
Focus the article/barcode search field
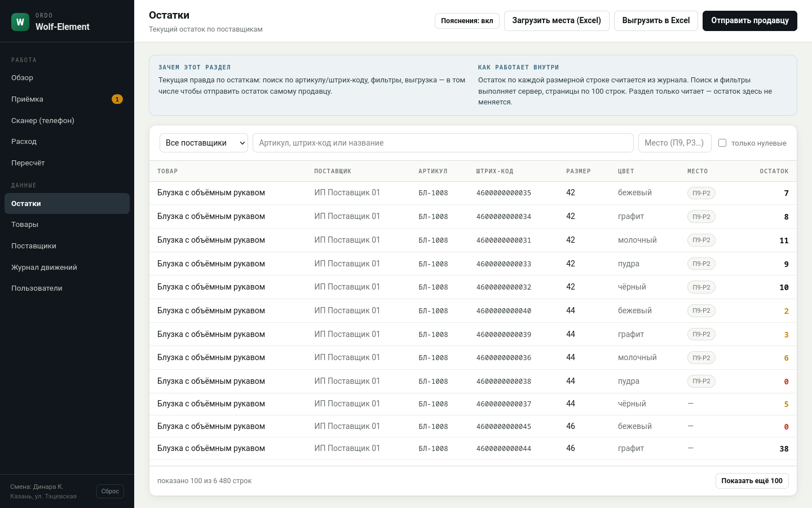443,143
